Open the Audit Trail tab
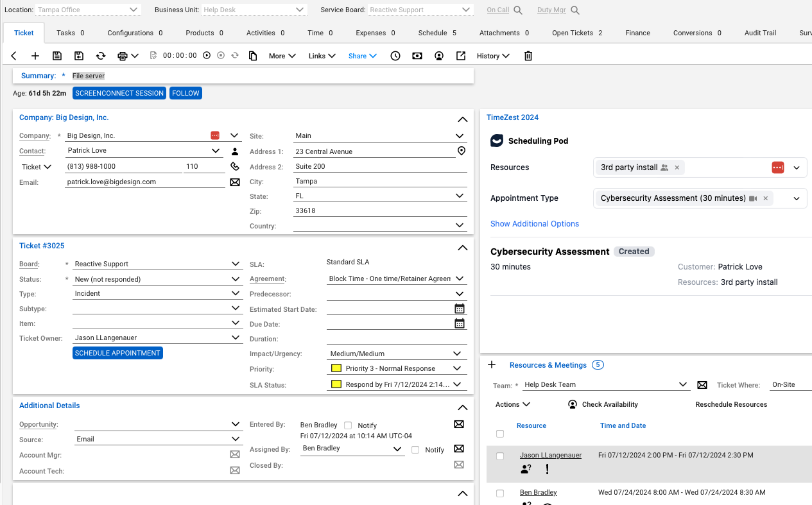The image size is (812, 505). (x=760, y=33)
